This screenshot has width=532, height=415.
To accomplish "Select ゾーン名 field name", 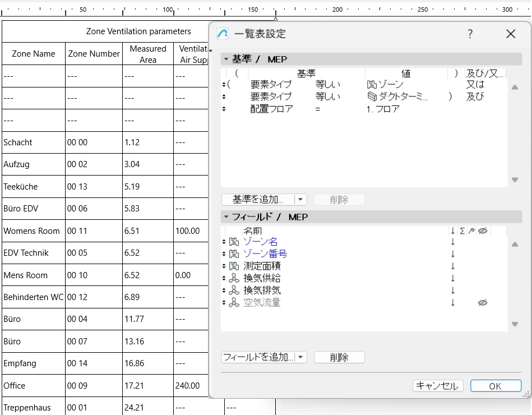I will [261, 242].
